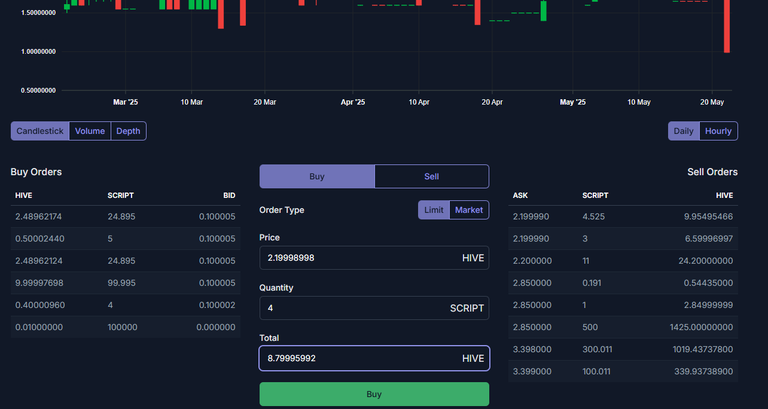Click the ASK column header
Viewport: 768px width, 409px height.
(x=520, y=195)
